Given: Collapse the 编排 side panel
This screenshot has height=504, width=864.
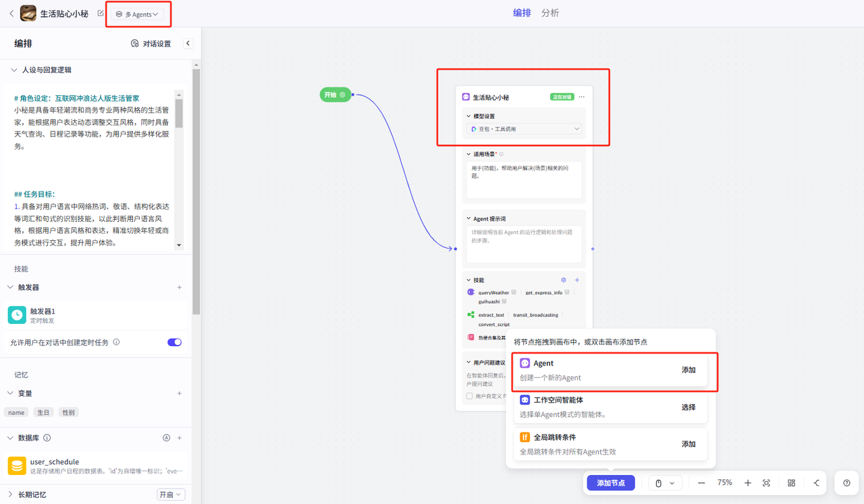Looking at the screenshot, I should click(188, 44).
